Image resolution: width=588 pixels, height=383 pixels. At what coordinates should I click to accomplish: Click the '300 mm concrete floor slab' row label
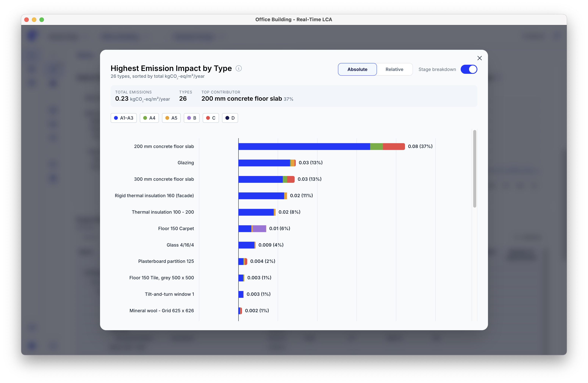pyautogui.click(x=164, y=179)
